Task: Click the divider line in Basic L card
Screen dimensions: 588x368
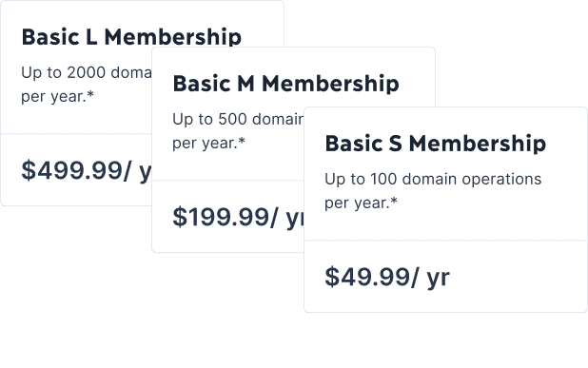Action: pyautogui.click(x=76, y=133)
